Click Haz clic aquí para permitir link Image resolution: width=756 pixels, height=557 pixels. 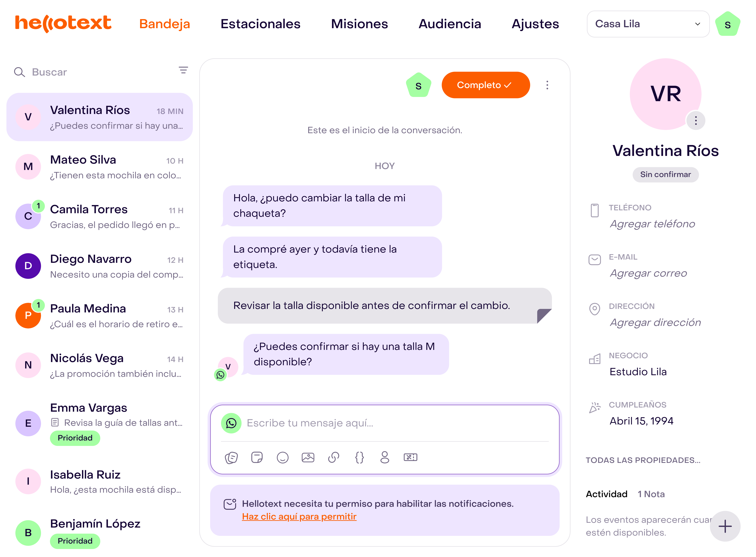tap(299, 517)
